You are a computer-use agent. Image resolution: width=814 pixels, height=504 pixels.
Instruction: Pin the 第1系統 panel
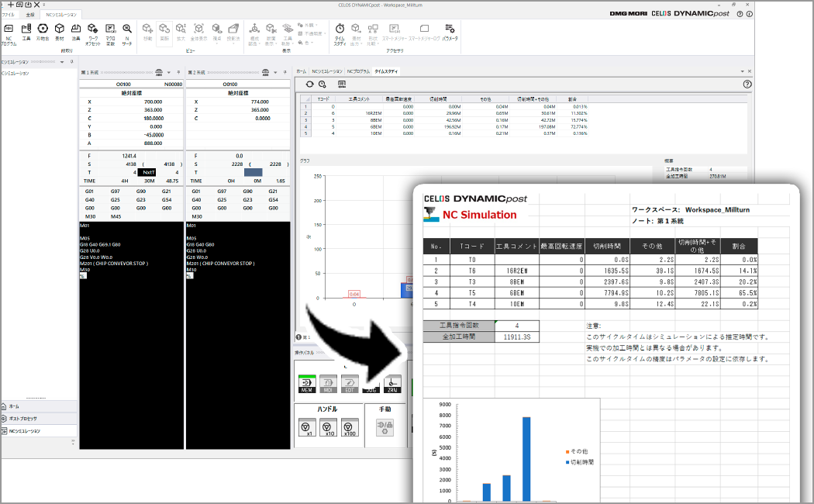pos(178,72)
